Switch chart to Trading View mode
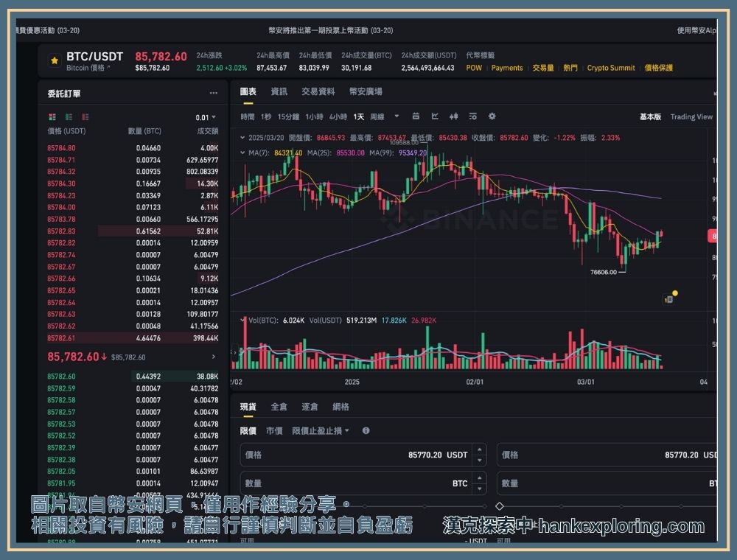Image resolution: width=737 pixels, height=560 pixels. tap(691, 116)
